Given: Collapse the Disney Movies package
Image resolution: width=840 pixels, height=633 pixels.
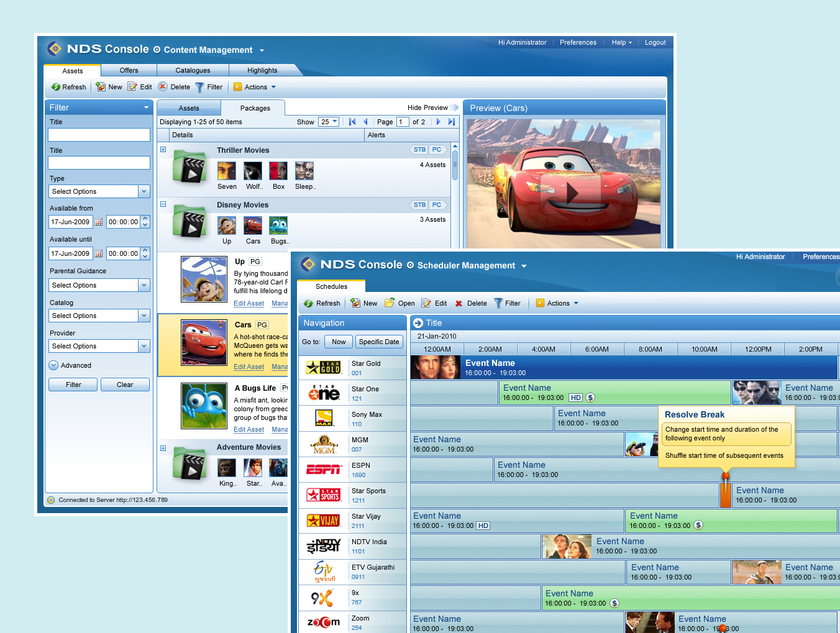Looking at the screenshot, I should 163,204.
